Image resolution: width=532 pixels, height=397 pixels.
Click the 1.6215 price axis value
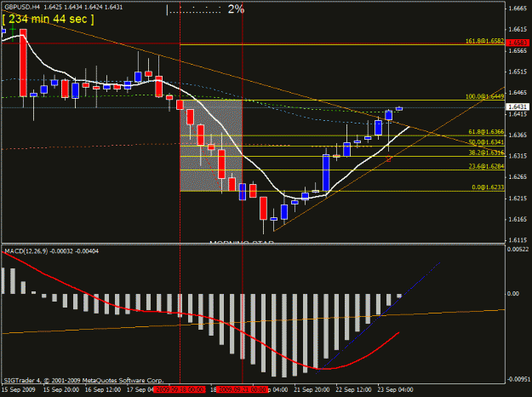(518, 198)
